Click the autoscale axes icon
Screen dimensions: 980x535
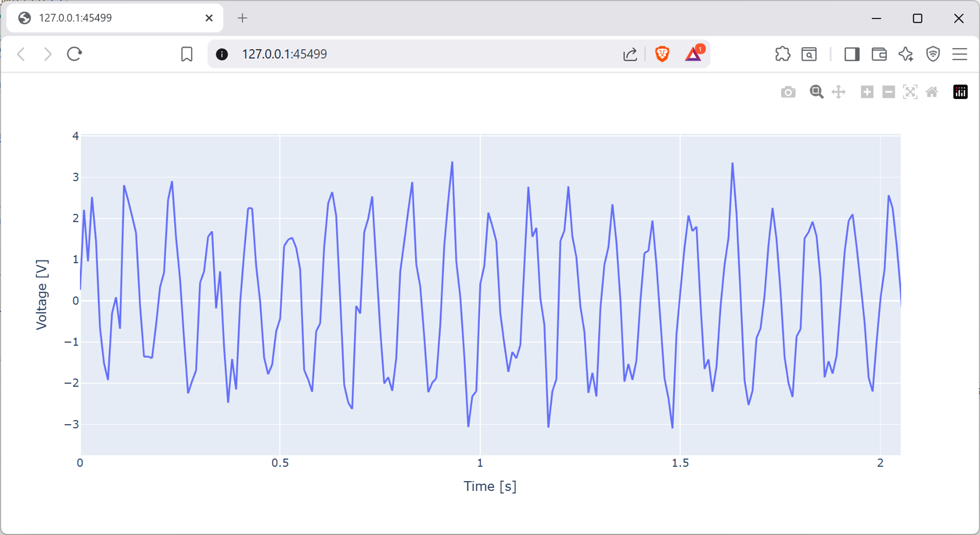(x=910, y=92)
